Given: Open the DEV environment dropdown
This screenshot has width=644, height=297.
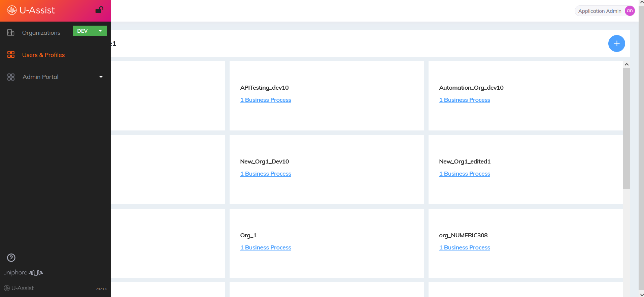Looking at the screenshot, I should click(90, 31).
